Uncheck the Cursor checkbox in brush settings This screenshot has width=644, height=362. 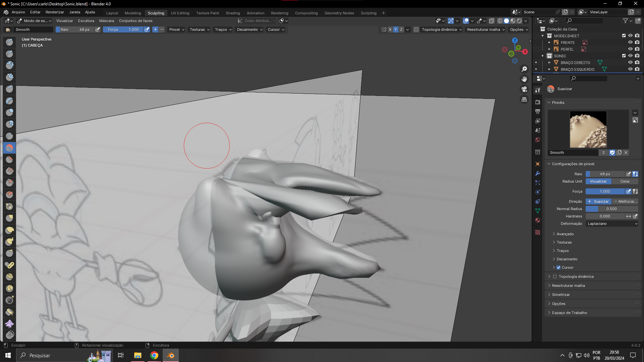point(558,267)
